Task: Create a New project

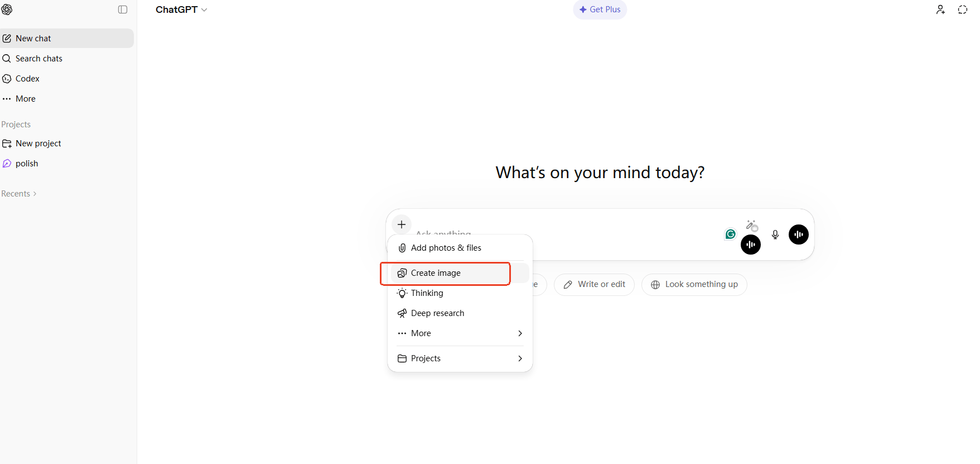Action: [38, 143]
